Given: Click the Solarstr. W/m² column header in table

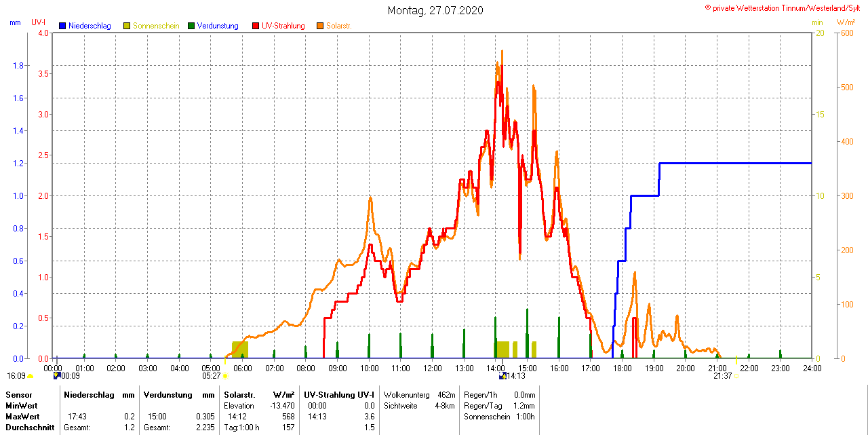Looking at the screenshot, I should tap(259, 394).
